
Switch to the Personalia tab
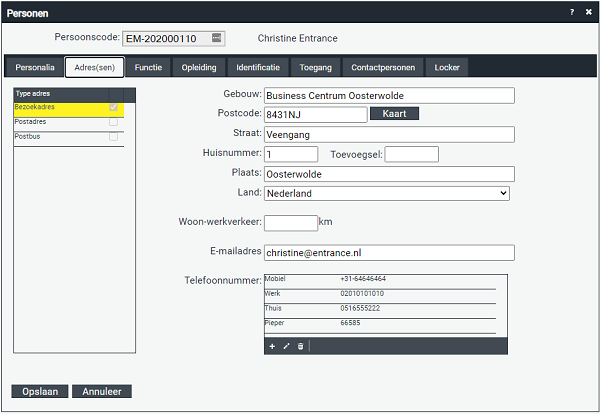(35, 67)
